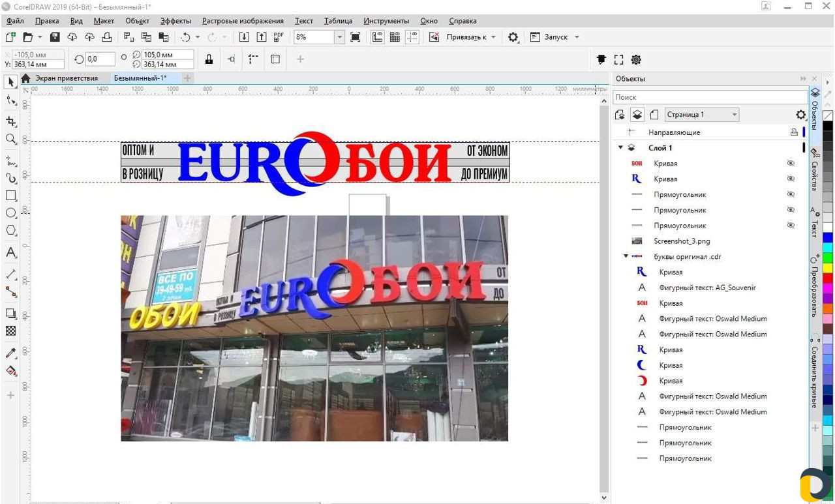Open the Растровые изображения menu
Image resolution: width=835 pixels, height=504 pixels.
point(243,21)
